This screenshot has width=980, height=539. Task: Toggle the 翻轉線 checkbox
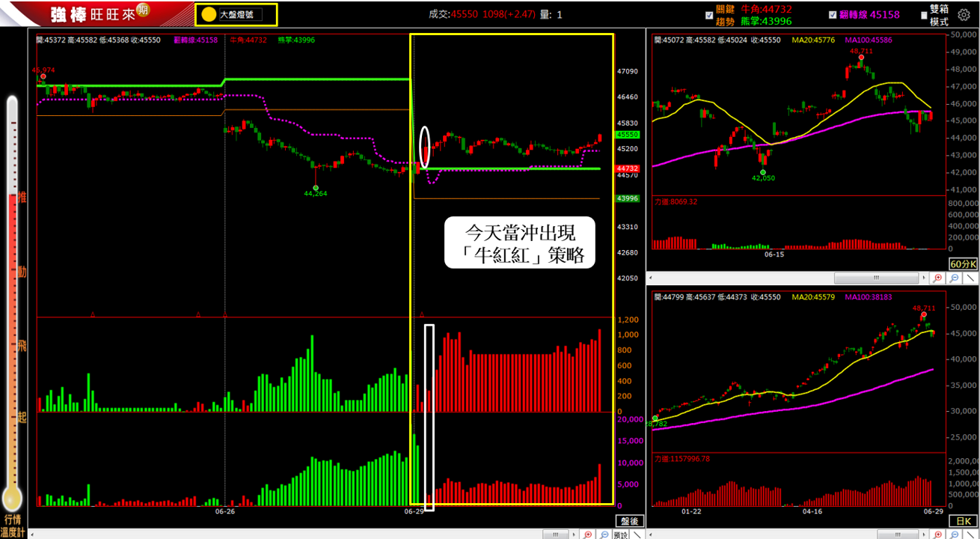point(833,14)
